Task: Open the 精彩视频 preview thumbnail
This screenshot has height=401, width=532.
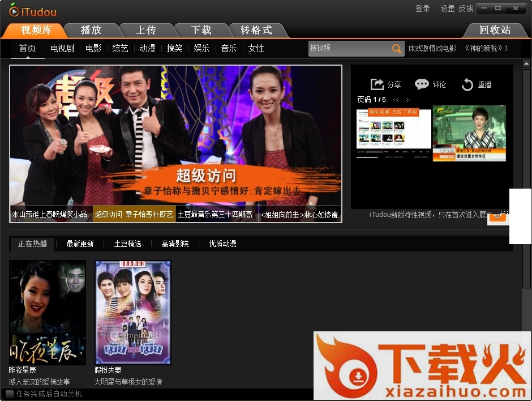Action: [x=394, y=133]
